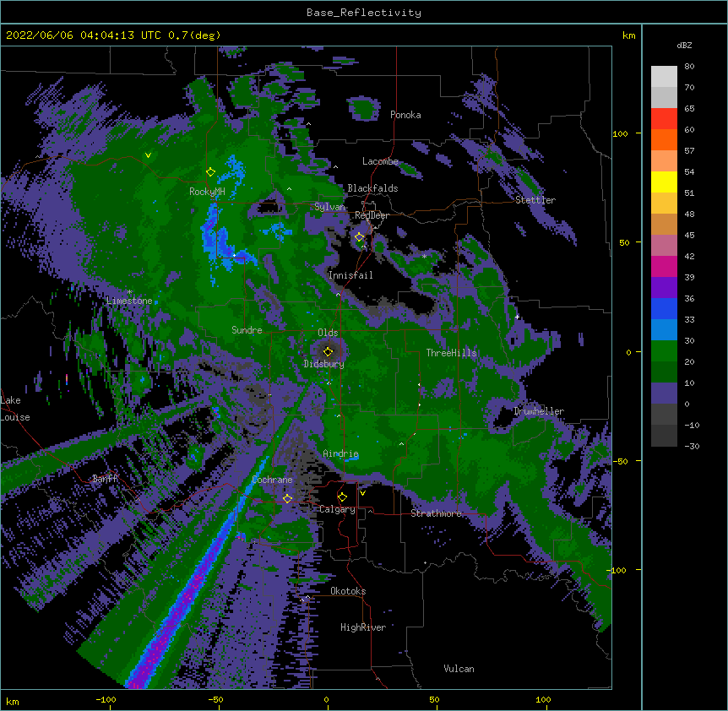Click the Olds label
Viewport: 728px width, 711px height.
[x=328, y=333]
